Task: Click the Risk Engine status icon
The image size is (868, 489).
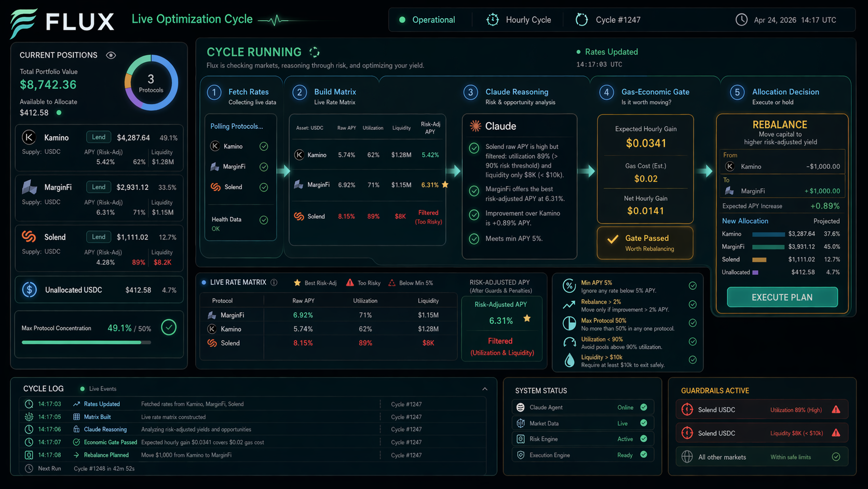Action: pyautogui.click(x=520, y=439)
